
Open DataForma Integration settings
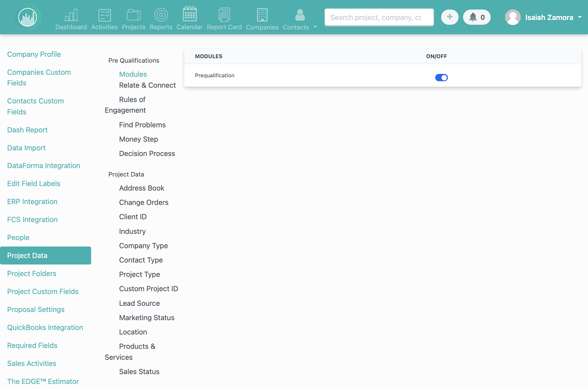tap(44, 166)
